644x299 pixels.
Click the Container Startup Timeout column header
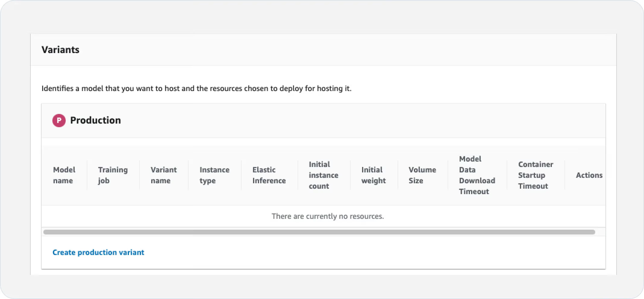click(x=535, y=175)
